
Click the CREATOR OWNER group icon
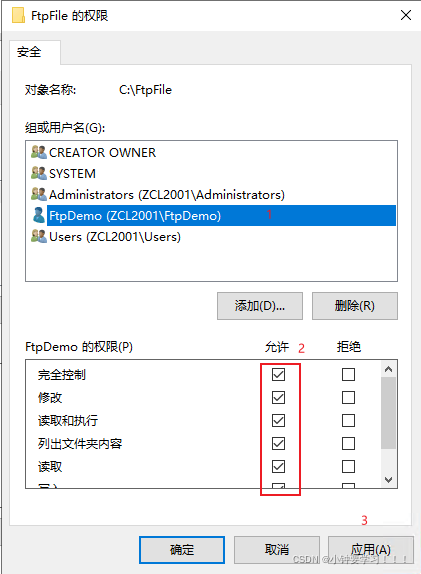click(38, 152)
